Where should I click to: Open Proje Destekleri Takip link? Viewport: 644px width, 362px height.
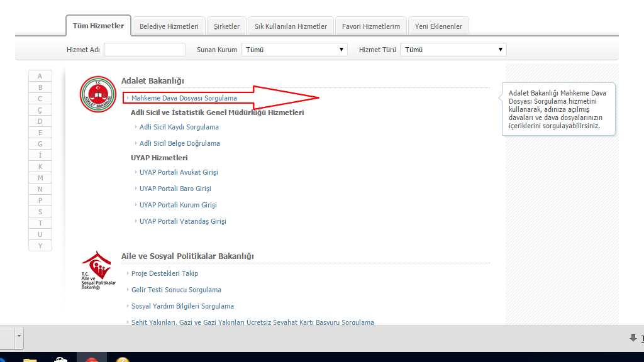tap(165, 273)
